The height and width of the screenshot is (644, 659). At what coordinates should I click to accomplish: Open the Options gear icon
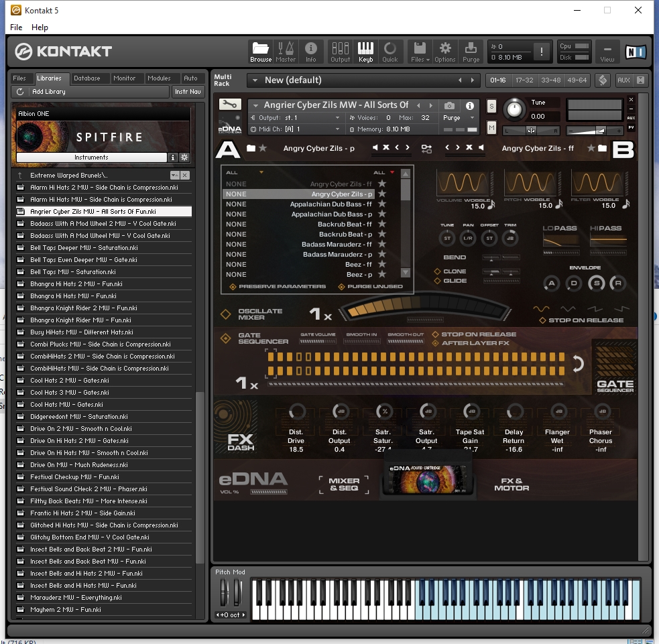coord(445,52)
